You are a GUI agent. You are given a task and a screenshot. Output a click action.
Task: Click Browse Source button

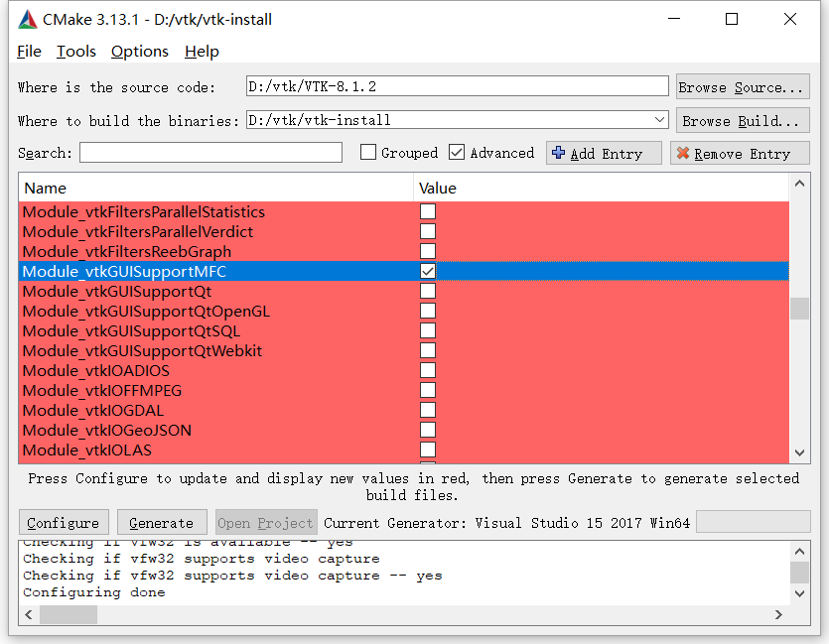point(742,86)
